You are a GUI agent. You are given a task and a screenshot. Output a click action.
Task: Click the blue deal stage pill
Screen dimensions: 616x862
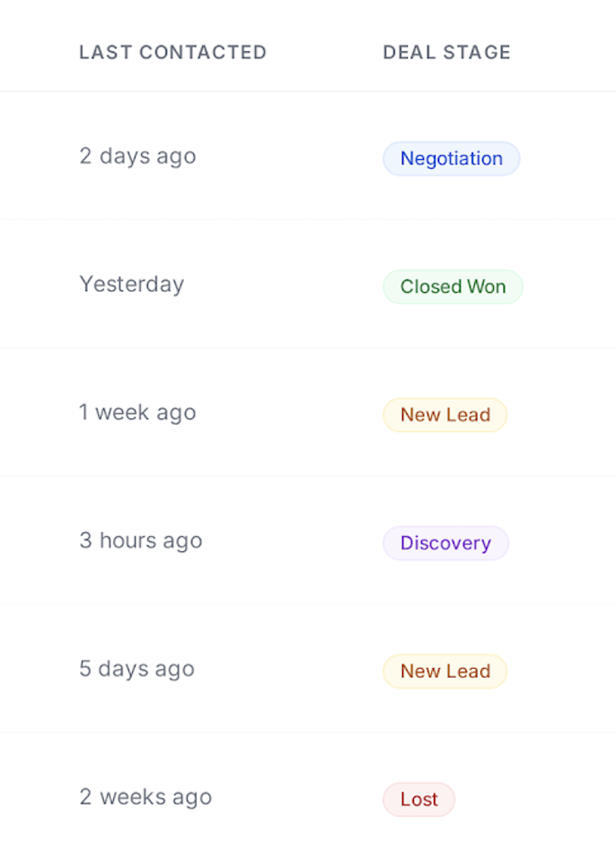[x=451, y=159]
